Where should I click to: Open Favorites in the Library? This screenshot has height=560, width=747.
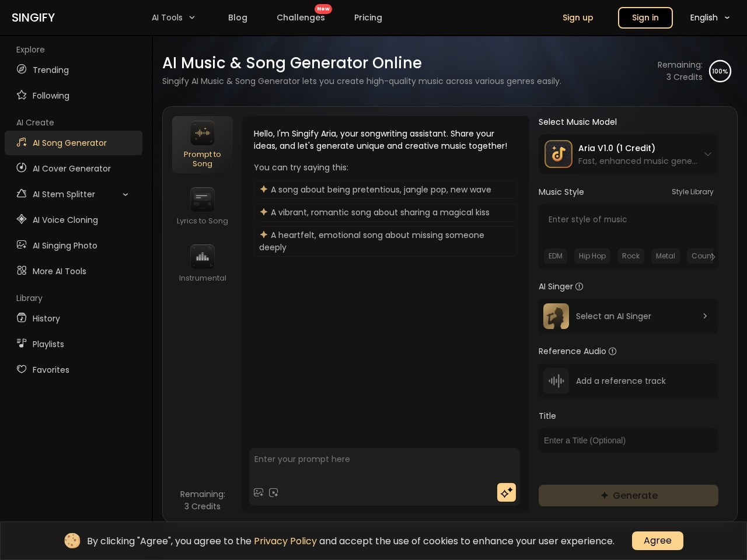[x=51, y=370]
